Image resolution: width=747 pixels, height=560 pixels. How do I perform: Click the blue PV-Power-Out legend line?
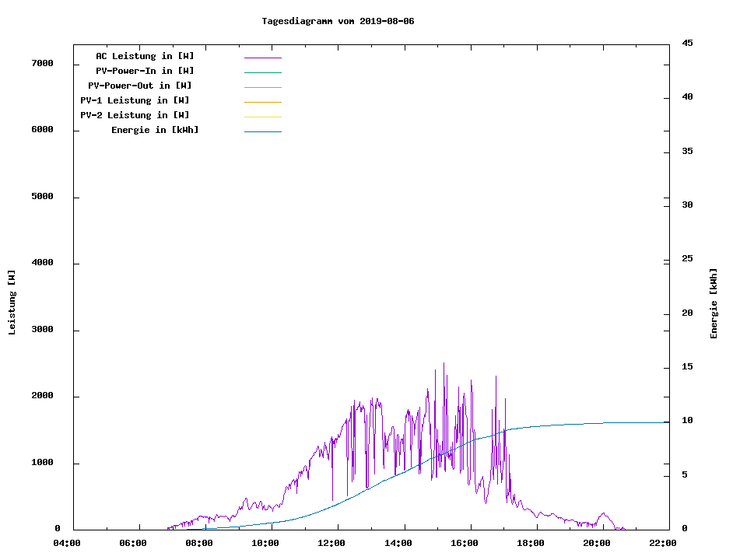(262, 87)
